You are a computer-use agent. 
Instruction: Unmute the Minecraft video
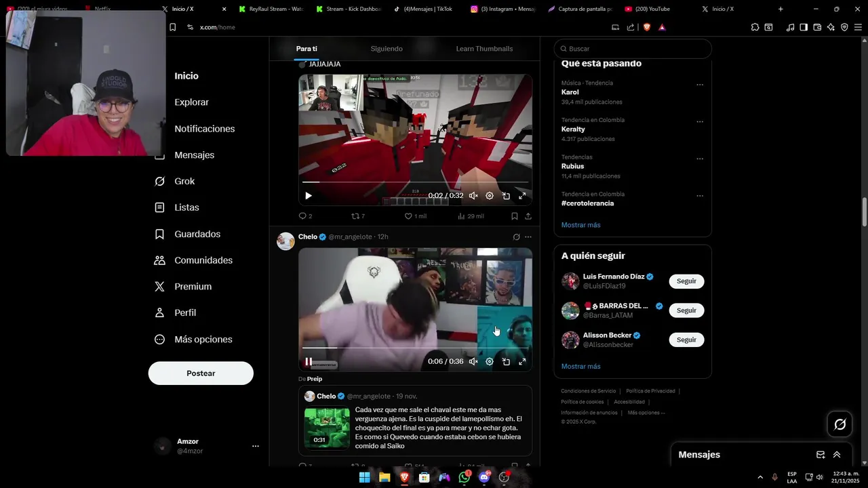[473, 196]
